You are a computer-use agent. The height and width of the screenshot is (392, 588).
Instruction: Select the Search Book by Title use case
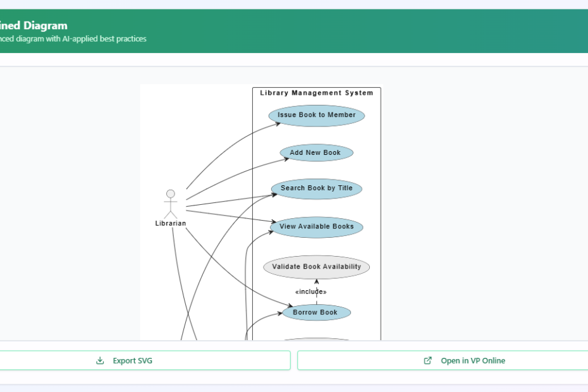click(x=316, y=188)
